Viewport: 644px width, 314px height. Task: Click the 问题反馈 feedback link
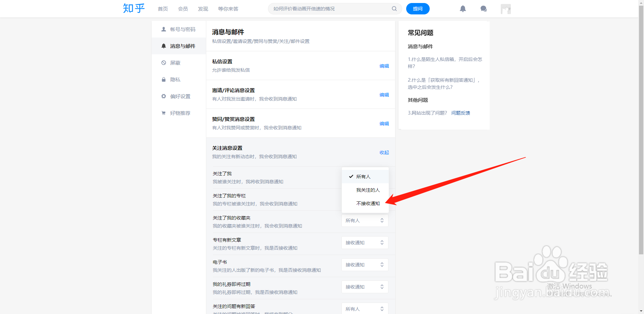461,113
